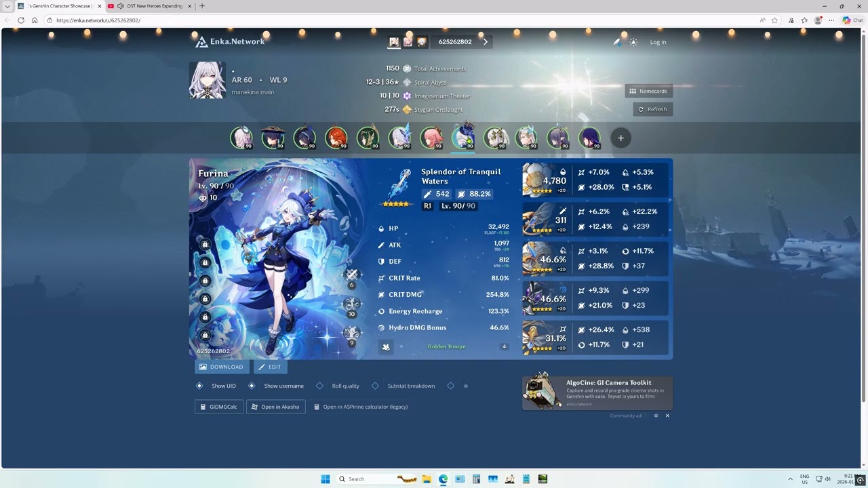This screenshot has height=488, width=868.
Task: Reload the page with browser refresh button
Action: [21, 20]
